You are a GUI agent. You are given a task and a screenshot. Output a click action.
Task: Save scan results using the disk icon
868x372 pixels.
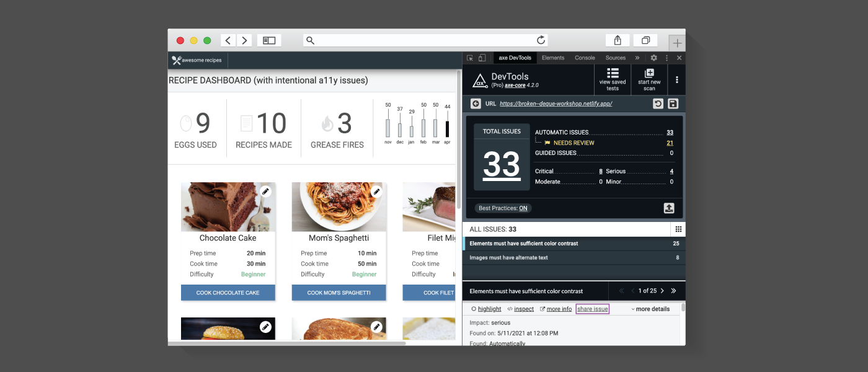point(673,104)
